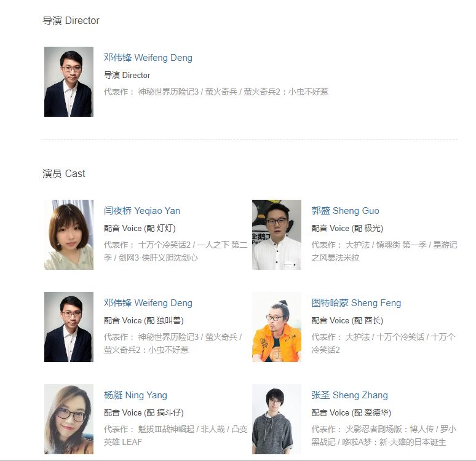Click the role text 配音 Voice (配 爱德华)
The image size is (476, 461).
(x=351, y=412)
